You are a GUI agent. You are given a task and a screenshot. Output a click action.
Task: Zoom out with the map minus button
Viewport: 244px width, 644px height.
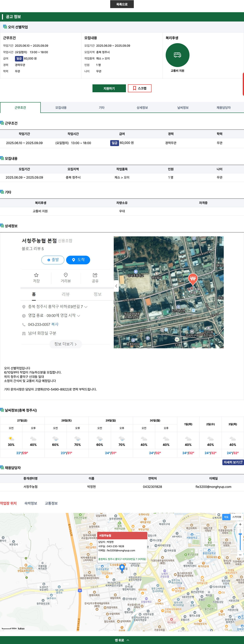coord(240,555)
